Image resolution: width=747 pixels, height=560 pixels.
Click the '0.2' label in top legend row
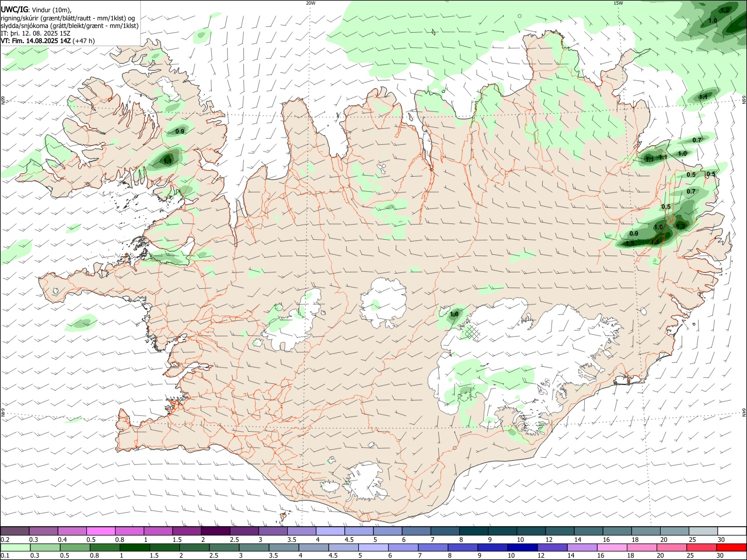click(x=5, y=540)
